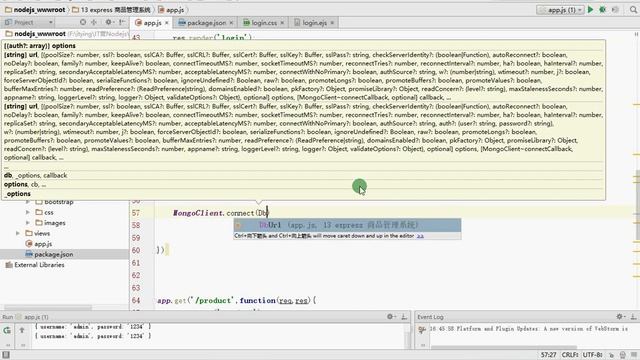Close the login.ejs editor tab
The image size is (640, 360).
[x=332, y=23]
